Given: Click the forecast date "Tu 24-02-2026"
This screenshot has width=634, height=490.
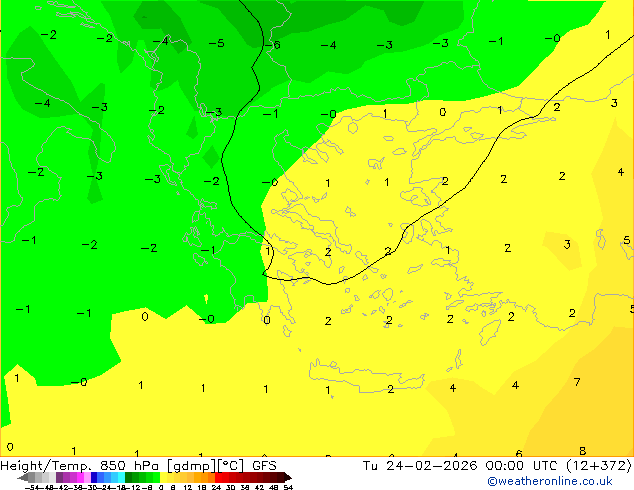Looking at the screenshot, I should pyautogui.click(x=420, y=466).
